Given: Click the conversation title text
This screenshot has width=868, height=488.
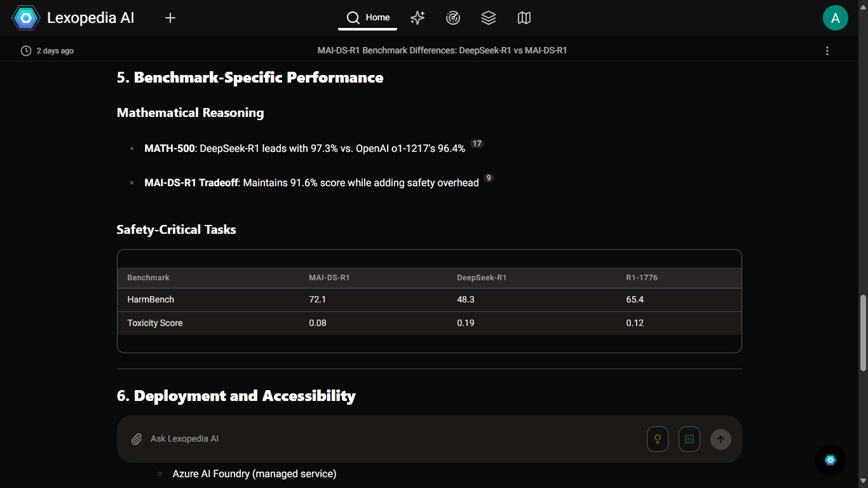Looking at the screenshot, I should click(442, 50).
